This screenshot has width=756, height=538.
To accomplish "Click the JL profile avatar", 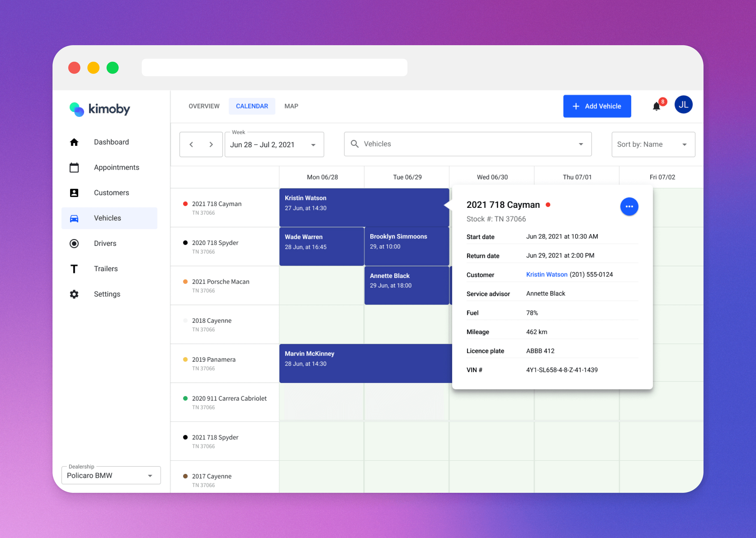I will tap(683, 105).
